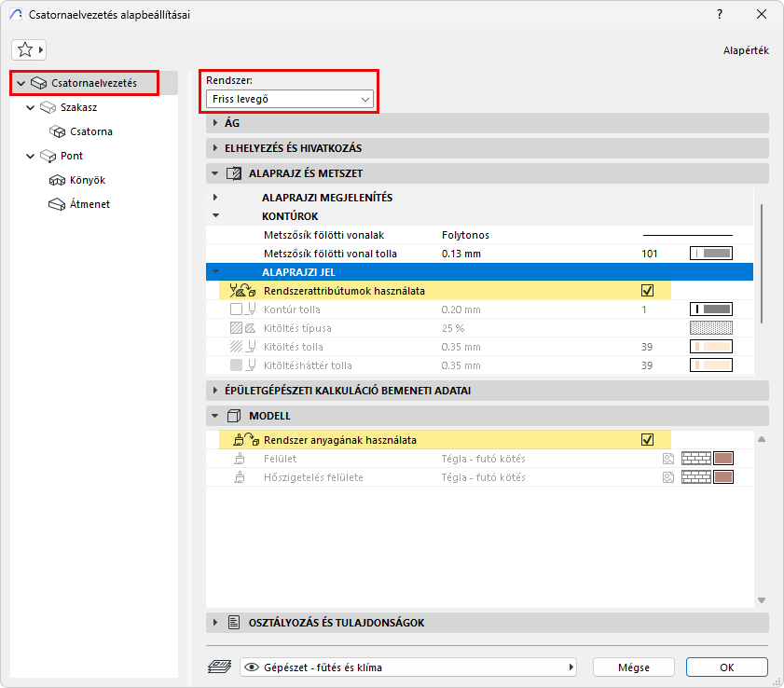Expand the ÁG panel
Viewport: 784px width, 688px height.
coord(215,123)
